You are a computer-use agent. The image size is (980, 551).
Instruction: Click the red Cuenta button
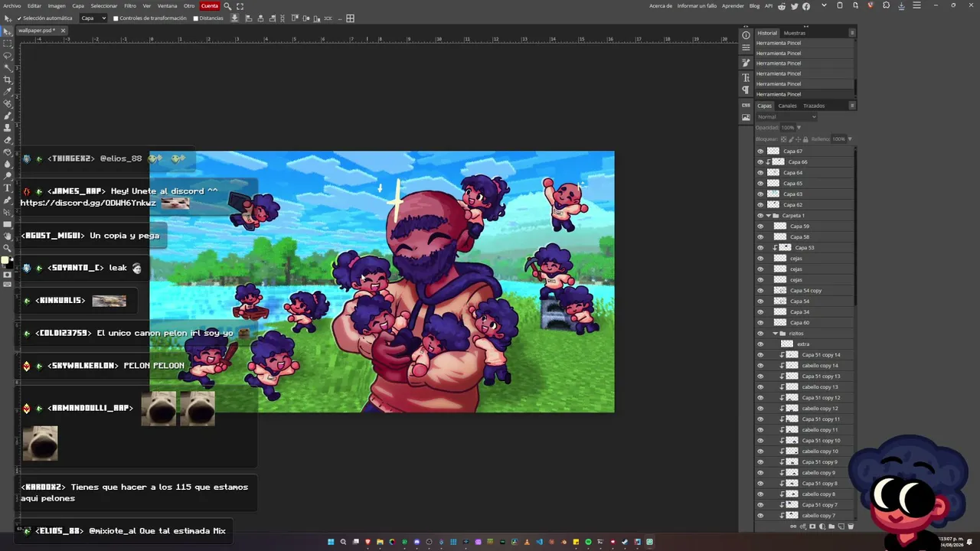tap(210, 6)
